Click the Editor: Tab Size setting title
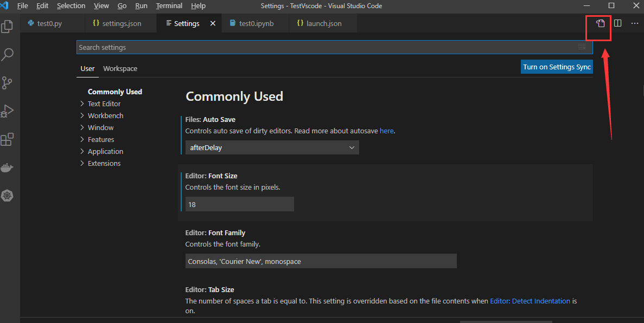Image resolution: width=644 pixels, height=323 pixels. point(209,290)
